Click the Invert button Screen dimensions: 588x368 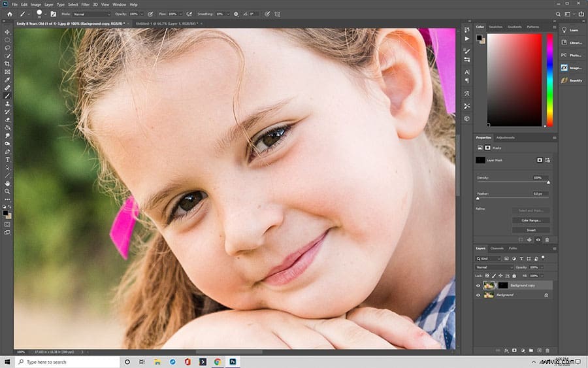(x=531, y=230)
